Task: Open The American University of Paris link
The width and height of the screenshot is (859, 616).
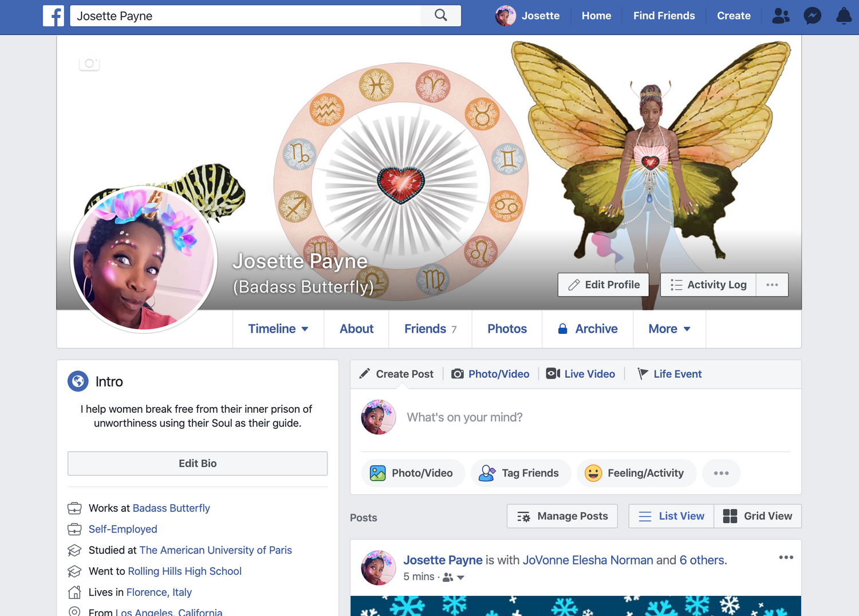Action: (x=215, y=550)
